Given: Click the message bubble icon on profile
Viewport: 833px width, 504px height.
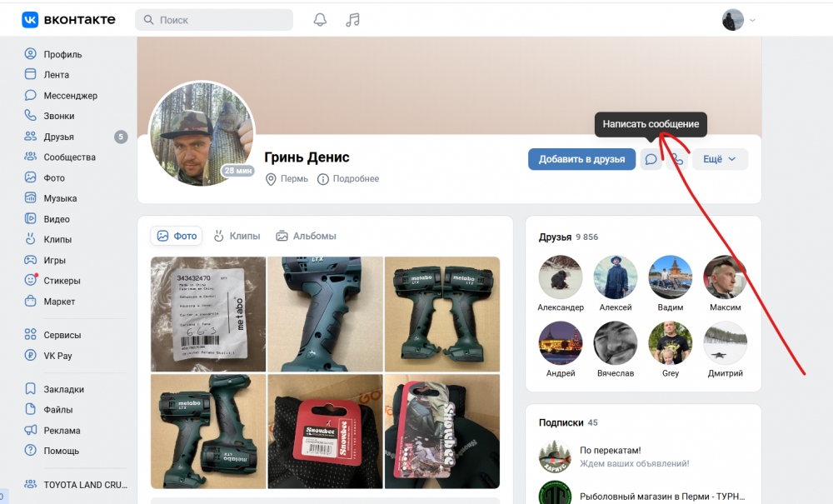Looking at the screenshot, I should (651, 159).
